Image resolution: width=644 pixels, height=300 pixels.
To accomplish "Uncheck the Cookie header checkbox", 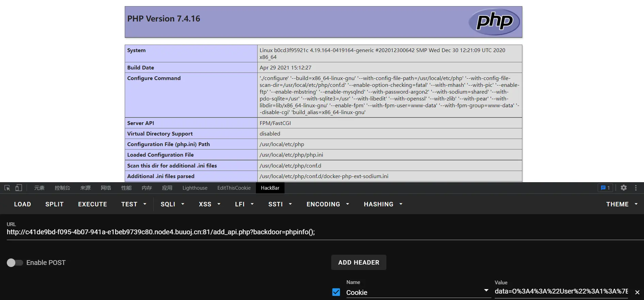I will click(x=336, y=292).
